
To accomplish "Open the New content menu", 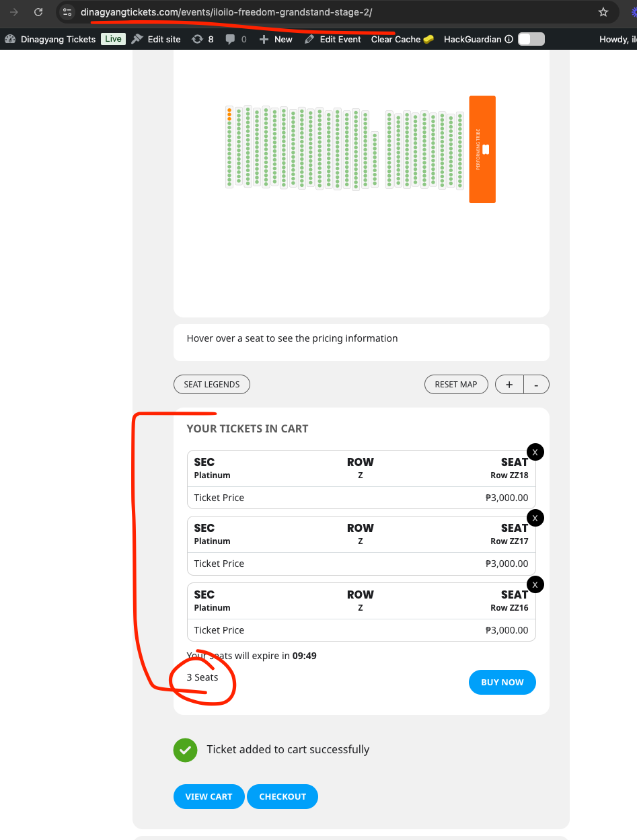I will [276, 39].
